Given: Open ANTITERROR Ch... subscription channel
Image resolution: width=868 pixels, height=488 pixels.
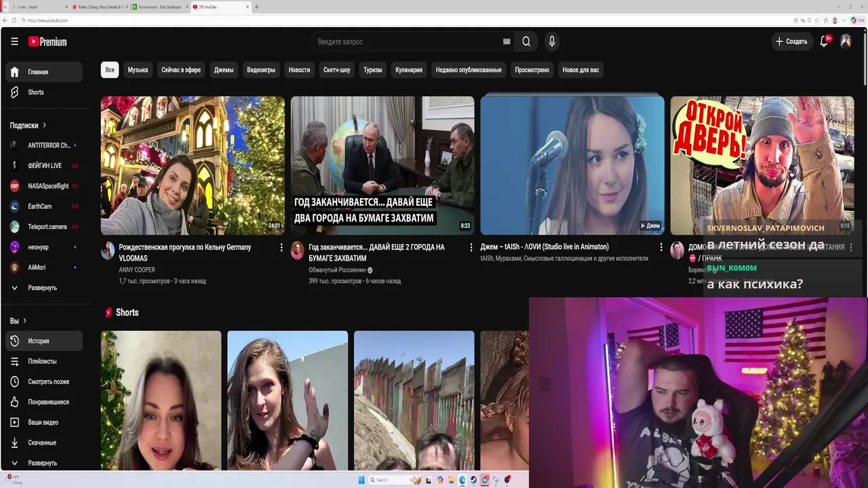Looking at the screenshot, I should [x=45, y=145].
